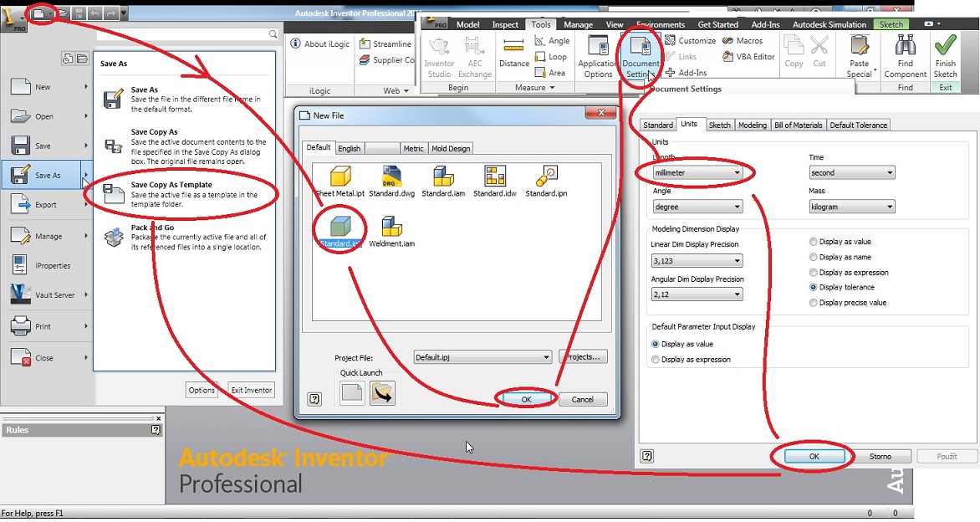Click Paste Special in the ribbon
980x522 pixels.
(860, 58)
